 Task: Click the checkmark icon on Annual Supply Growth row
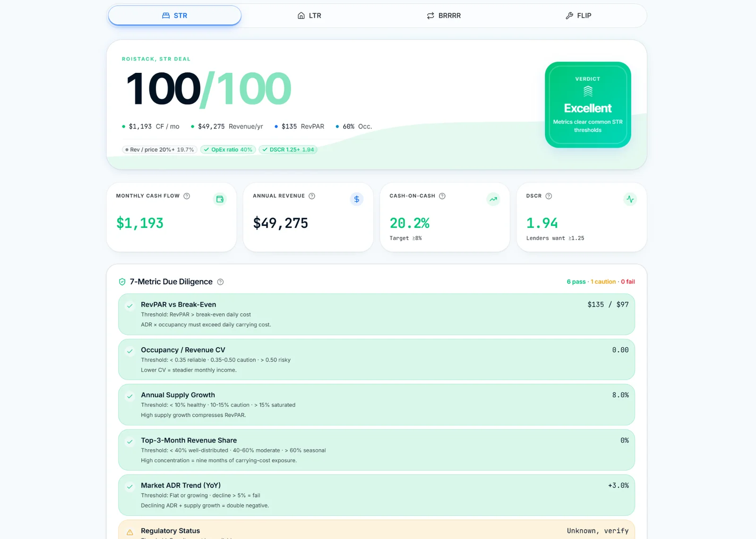[x=130, y=396]
